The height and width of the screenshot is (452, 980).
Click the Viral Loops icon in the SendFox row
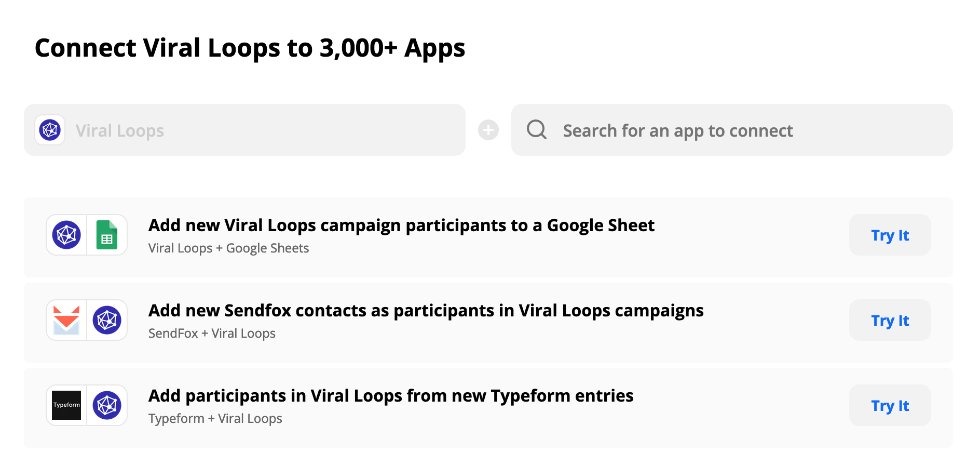[107, 320]
